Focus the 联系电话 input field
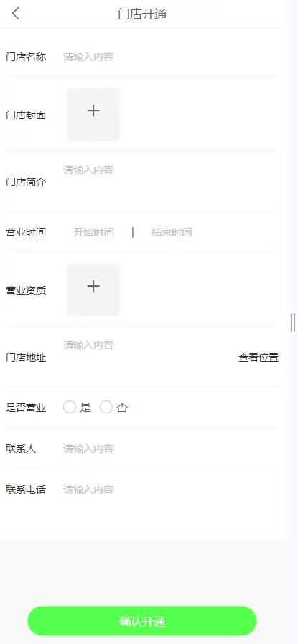The image size is (298, 644). pos(171,489)
